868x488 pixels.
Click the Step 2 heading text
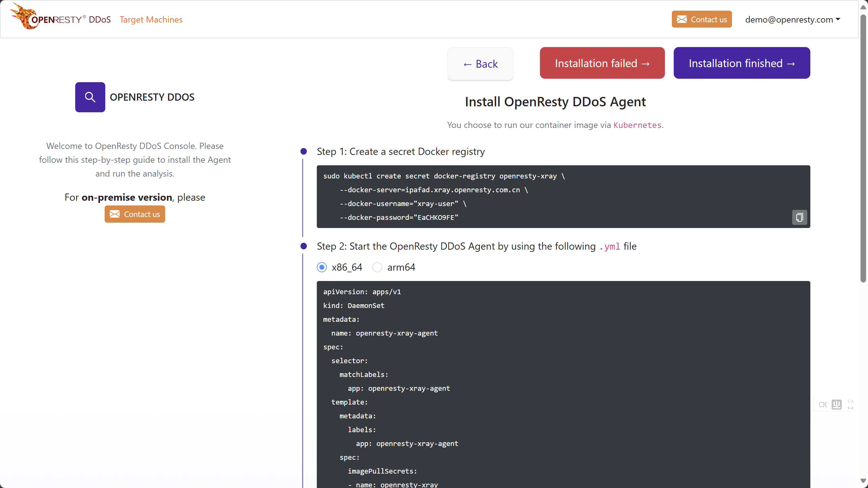pyautogui.click(x=476, y=246)
